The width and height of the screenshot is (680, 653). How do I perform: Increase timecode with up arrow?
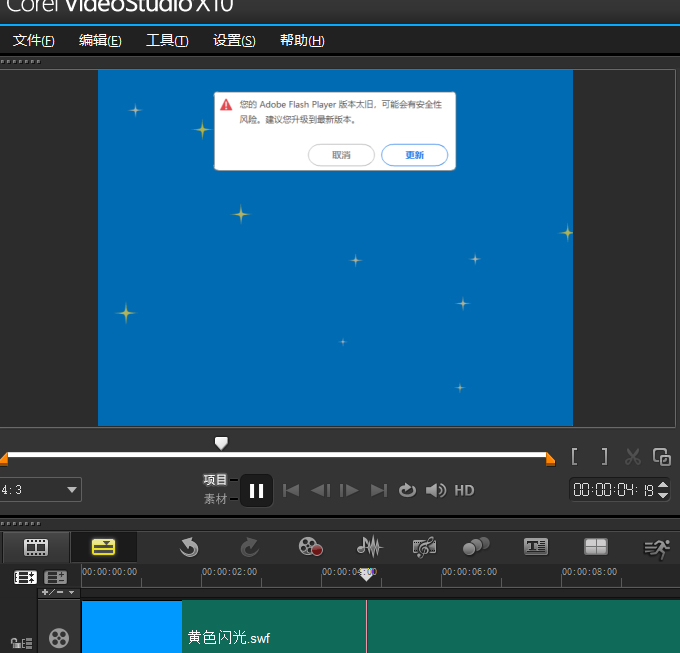(663, 485)
